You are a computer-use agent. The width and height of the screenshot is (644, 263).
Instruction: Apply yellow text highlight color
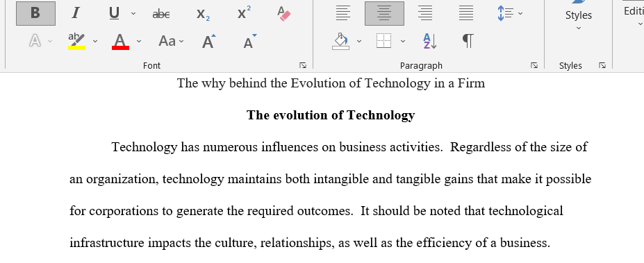pos(76,41)
